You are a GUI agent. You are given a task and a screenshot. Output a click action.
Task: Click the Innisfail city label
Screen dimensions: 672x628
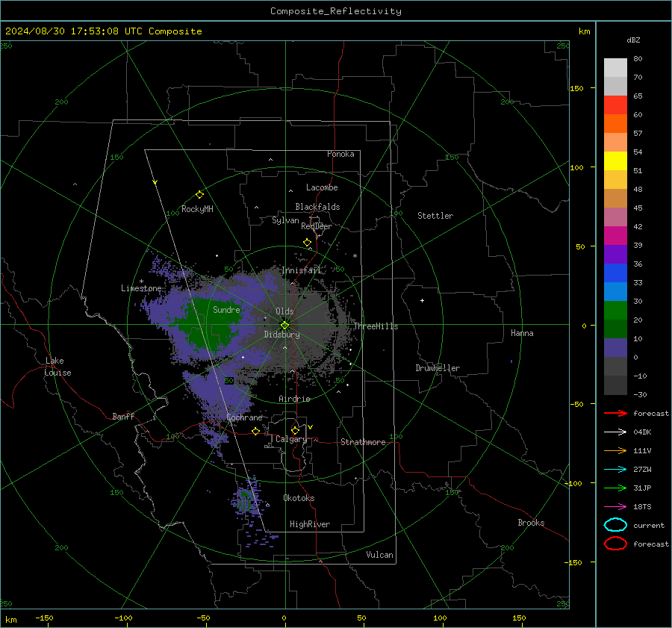tap(301, 270)
